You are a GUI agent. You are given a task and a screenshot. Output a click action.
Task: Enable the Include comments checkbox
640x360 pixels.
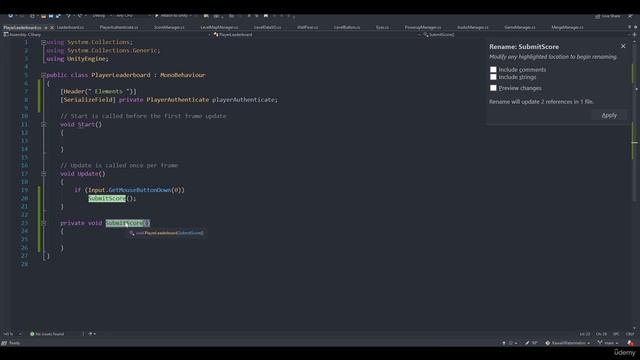tap(493, 70)
